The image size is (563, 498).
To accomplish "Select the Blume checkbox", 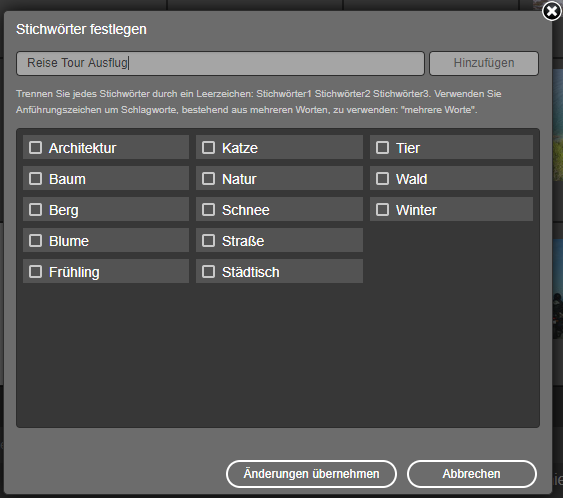I will point(35,241).
